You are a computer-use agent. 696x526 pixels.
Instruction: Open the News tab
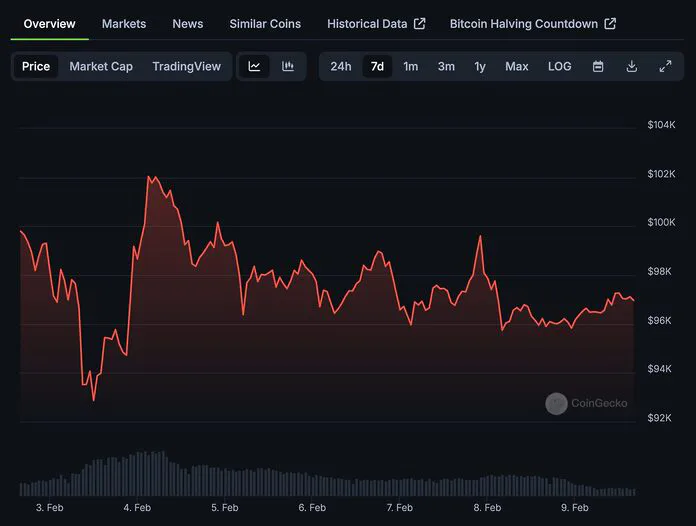[x=188, y=24]
